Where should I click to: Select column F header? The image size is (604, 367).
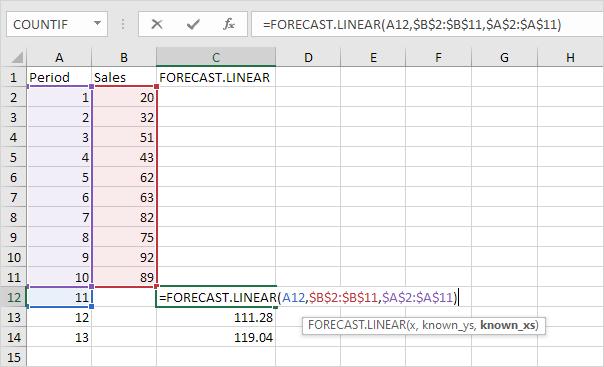pos(438,57)
